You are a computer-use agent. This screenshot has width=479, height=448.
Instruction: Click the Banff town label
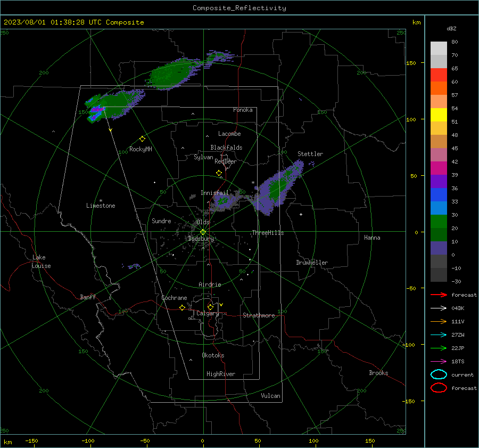tap(88, 297)
